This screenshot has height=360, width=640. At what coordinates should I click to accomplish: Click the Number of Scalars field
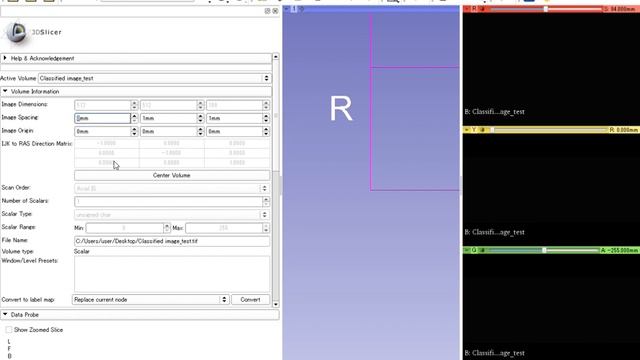point(169,202)
